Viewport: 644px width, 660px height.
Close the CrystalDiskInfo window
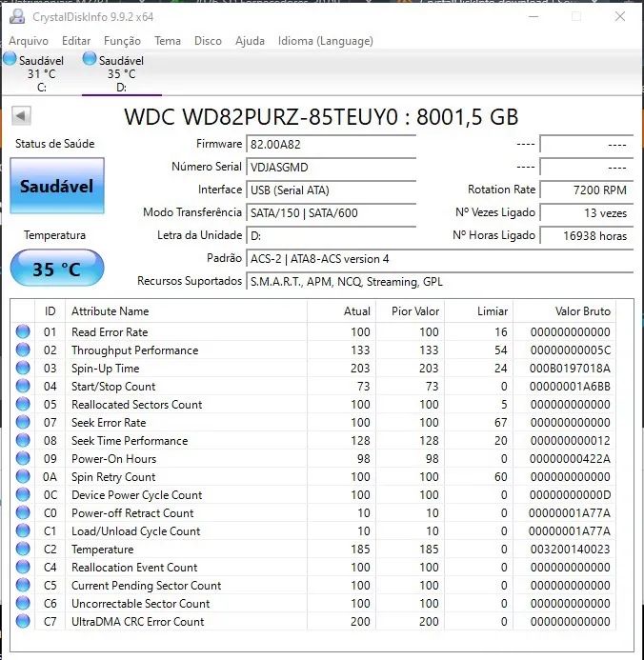pyautogui.click(x=620, y=16)
